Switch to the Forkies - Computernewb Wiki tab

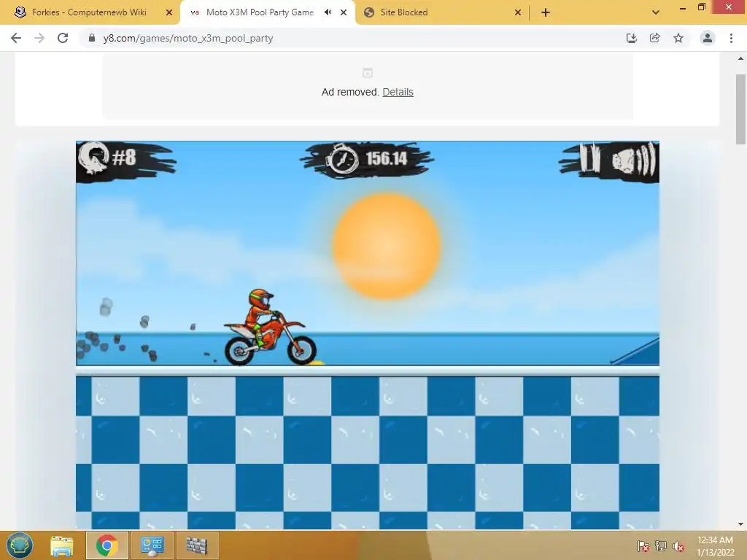click(x=89, y=12)
